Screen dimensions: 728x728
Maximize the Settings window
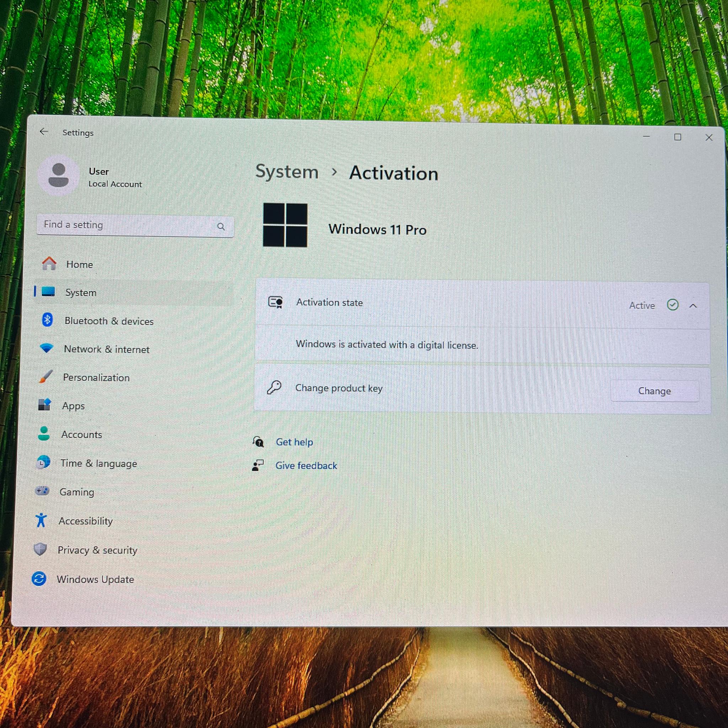[x=678, y=137]
